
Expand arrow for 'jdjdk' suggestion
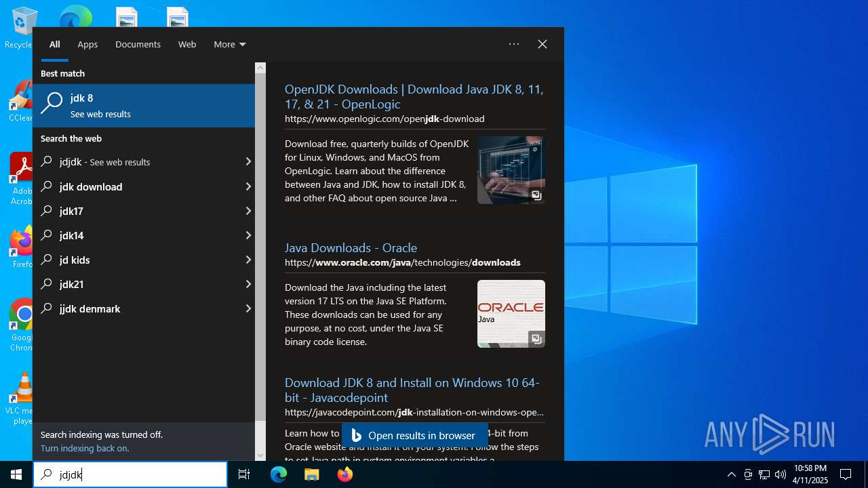click(248, 162)
